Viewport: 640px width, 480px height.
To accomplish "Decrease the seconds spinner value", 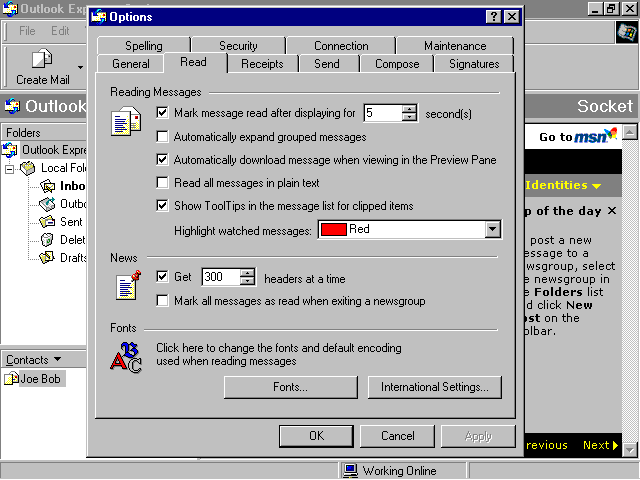I will click(409, 117).
